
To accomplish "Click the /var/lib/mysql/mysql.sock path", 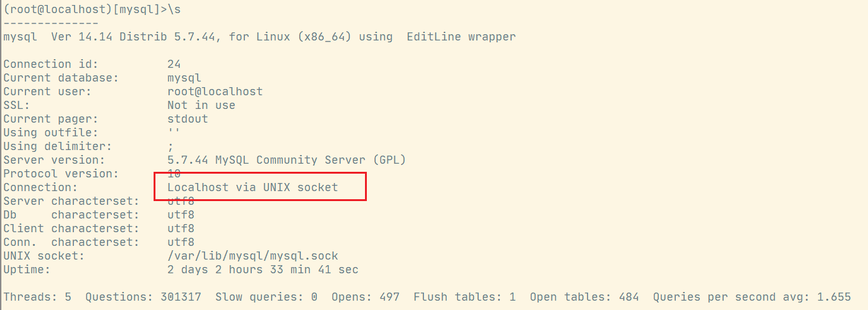I will click(252, 256).
